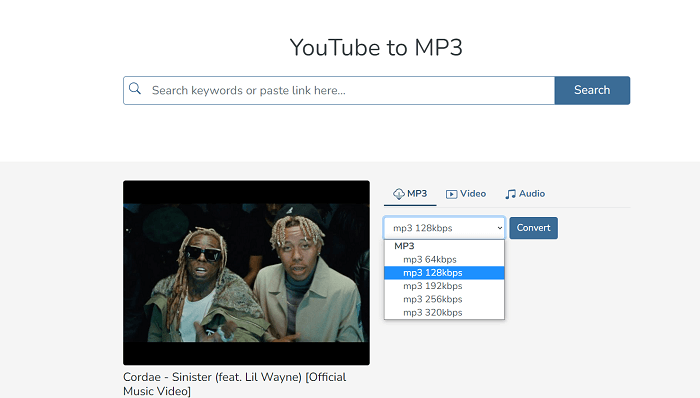700x398 pixels.
Task: Choose mp3 256kbps option
Action: [444, 299]
